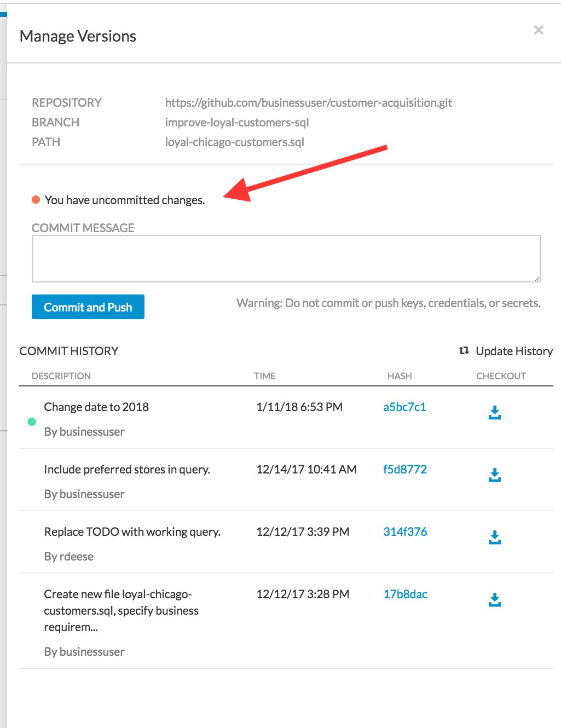Open commit hash a5bc7c1 link
This screenshot has height=728, width=561.
404,407
